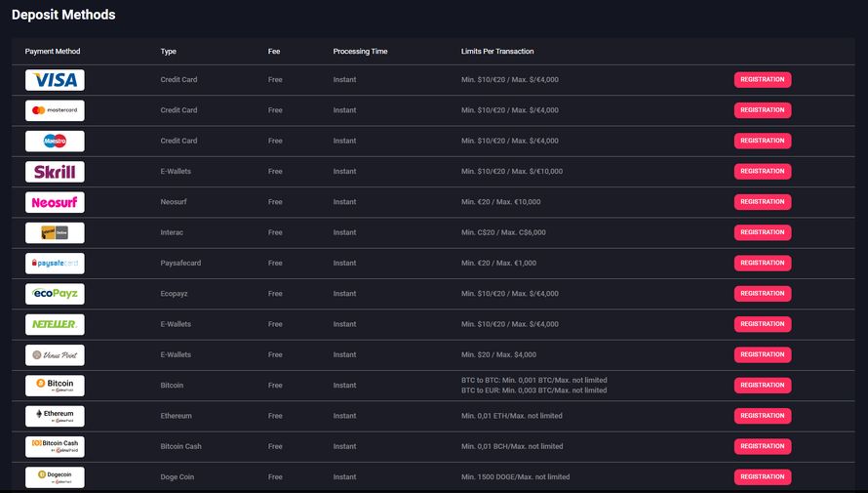Select 'Neosurf' type text
This screenshot has width=868, height=493.
[x=174, y=202]
